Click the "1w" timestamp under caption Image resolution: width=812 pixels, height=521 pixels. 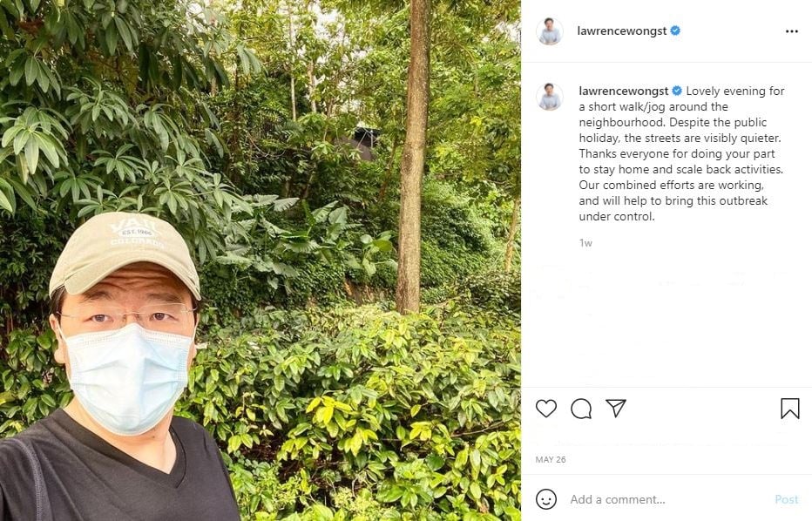[x=585, y=243]
